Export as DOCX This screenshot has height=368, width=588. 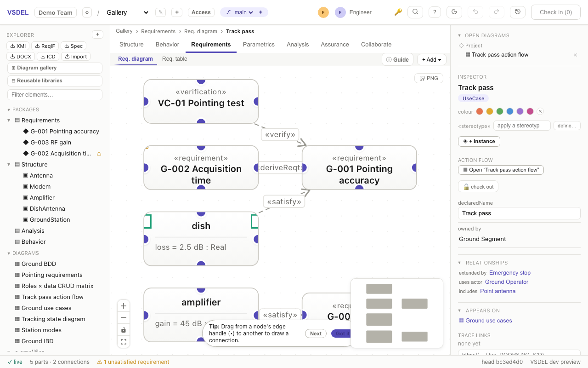click(x=21, y=57)
